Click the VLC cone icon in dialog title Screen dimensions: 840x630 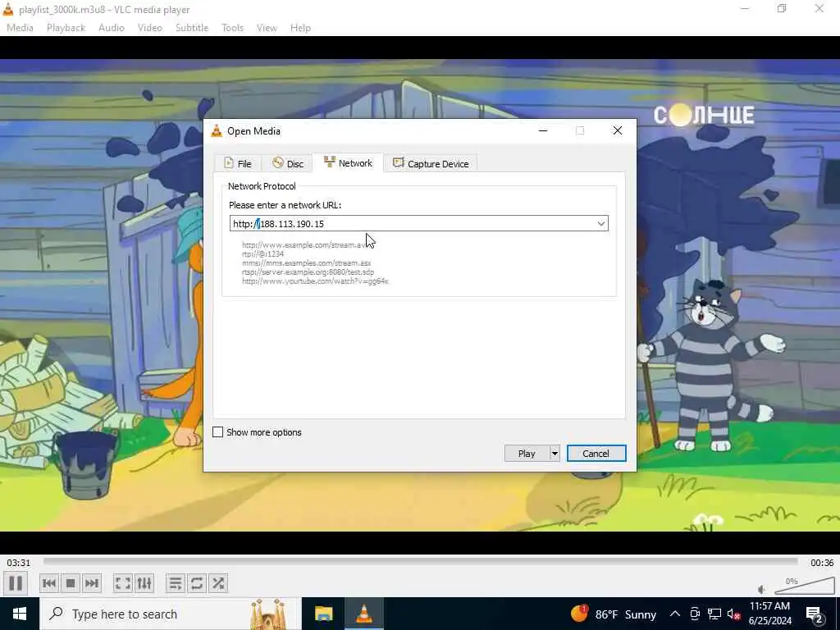[217, 130]
